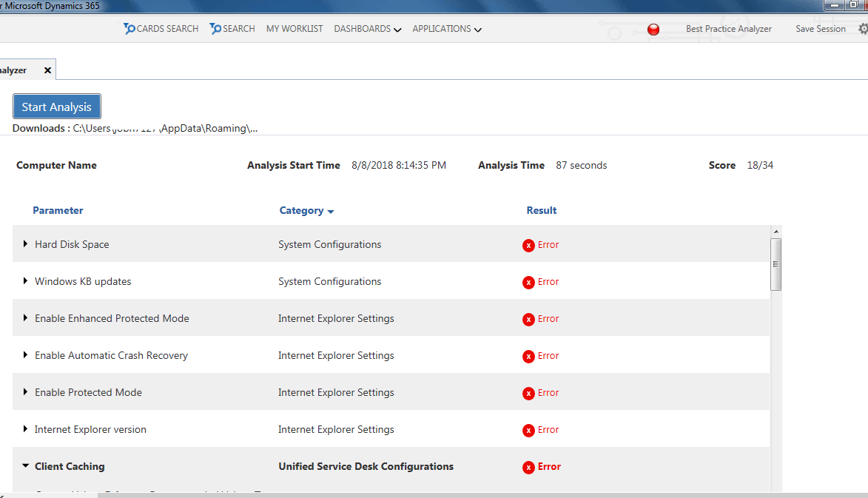Click the results list vertical scrollbar thumb
The image size is (868, 498).
pyautogui.click(x=776, y=264)
